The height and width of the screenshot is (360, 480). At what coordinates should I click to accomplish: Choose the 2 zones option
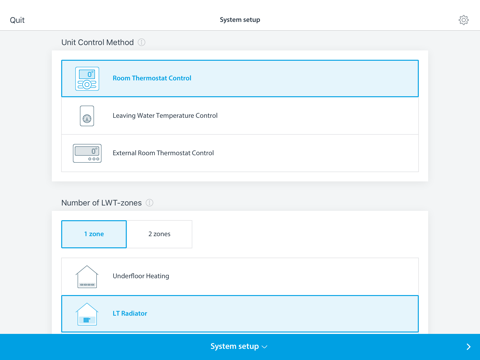[159, 234]
